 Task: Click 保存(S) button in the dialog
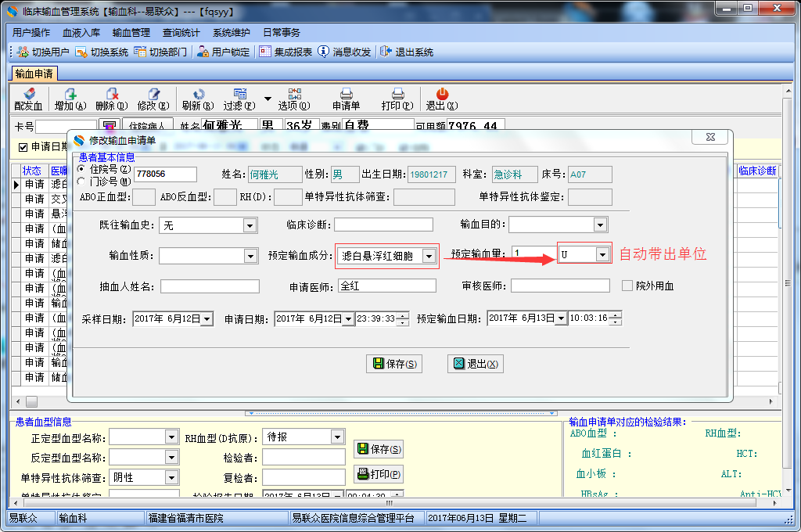pos(394,364)
